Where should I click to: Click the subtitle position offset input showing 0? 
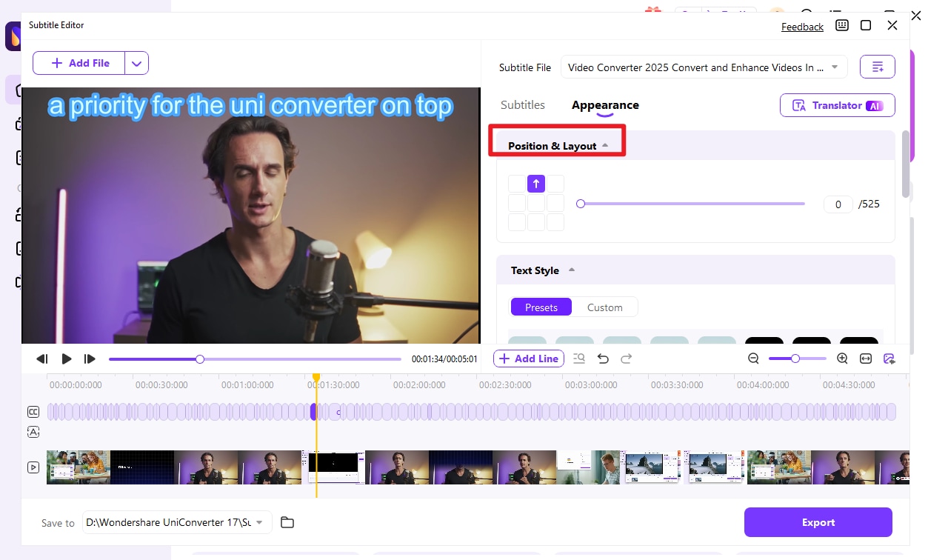[838, 204]
